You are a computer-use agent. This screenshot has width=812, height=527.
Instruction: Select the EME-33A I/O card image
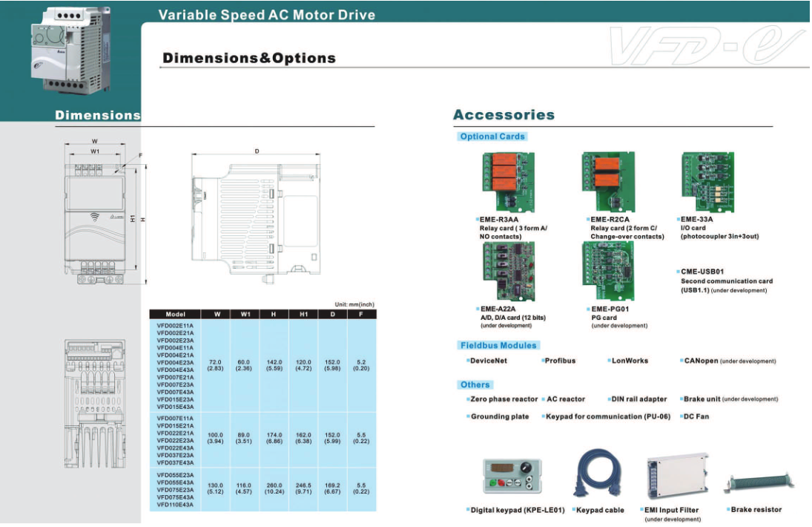(x=708, y=180)
